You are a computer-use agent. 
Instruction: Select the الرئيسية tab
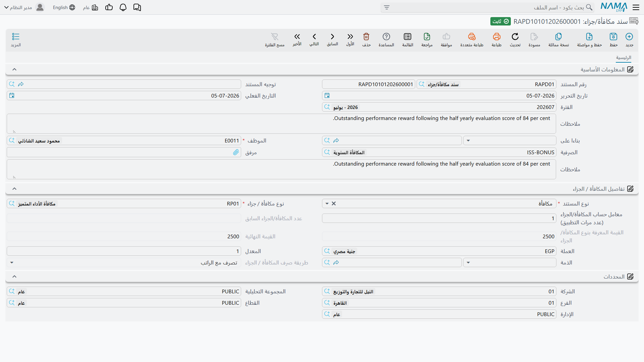click(624, 58)
